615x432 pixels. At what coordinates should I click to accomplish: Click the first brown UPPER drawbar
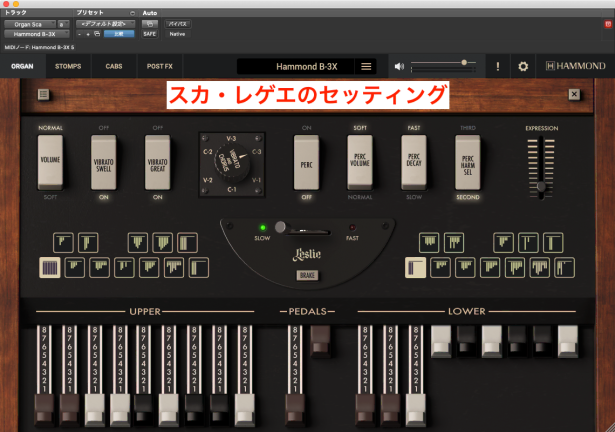[x=44, y=409]
